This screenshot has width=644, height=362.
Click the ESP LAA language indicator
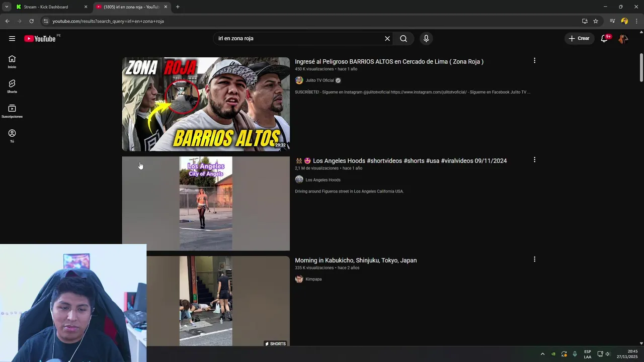click(588, 354)
